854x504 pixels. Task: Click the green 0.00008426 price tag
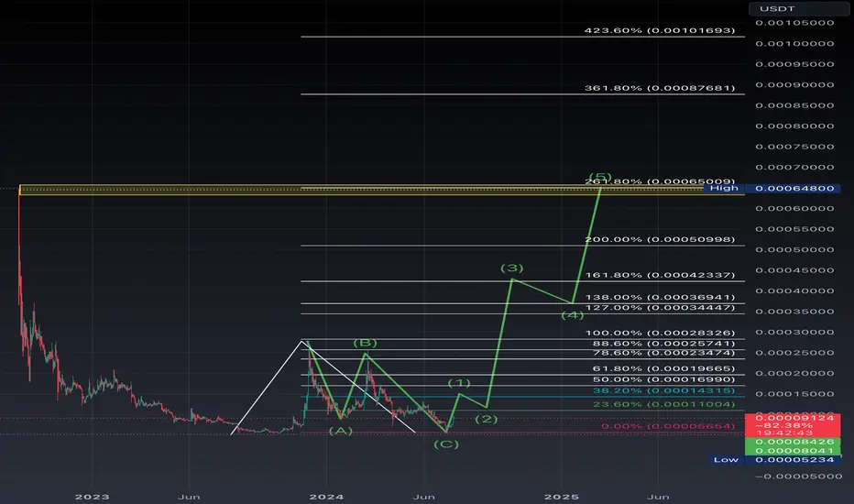pos(794,442)
